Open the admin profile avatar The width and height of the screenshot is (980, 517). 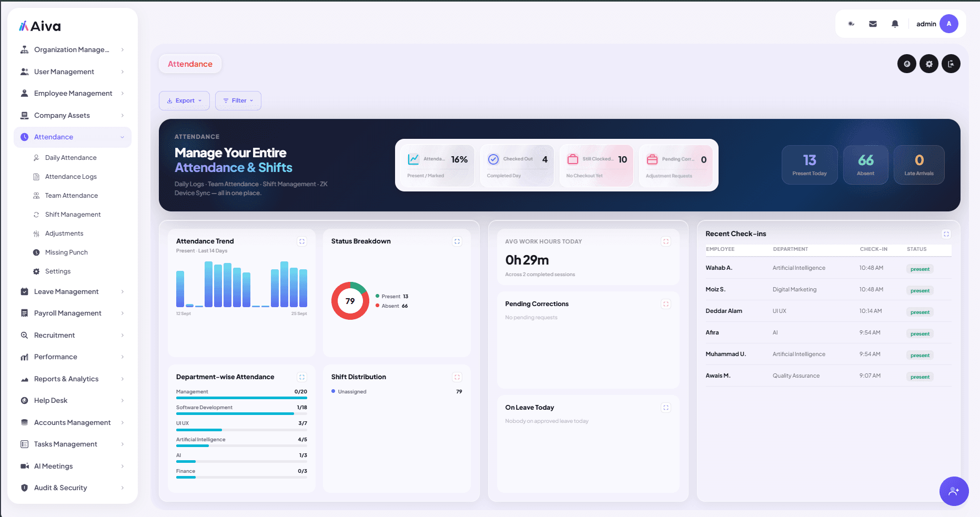point(949,24)
